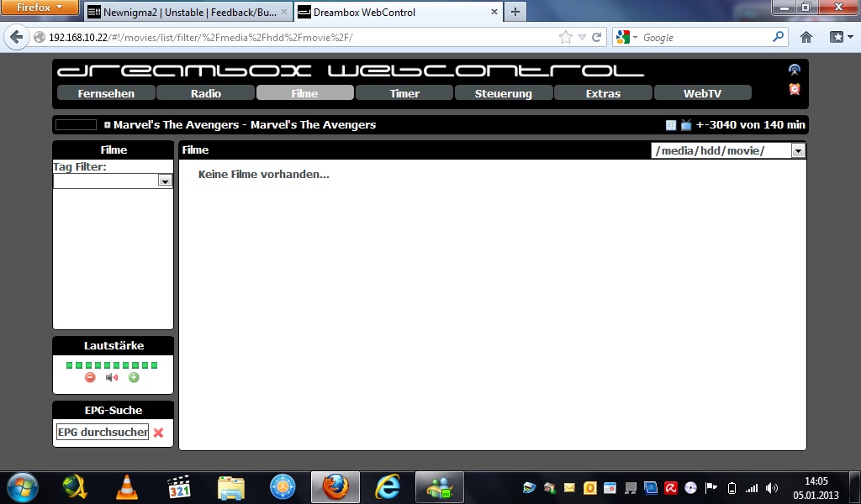The width and height of the screenshot is (861, 504).
Task: Set volume to the last green block
Action: point(155,365)
